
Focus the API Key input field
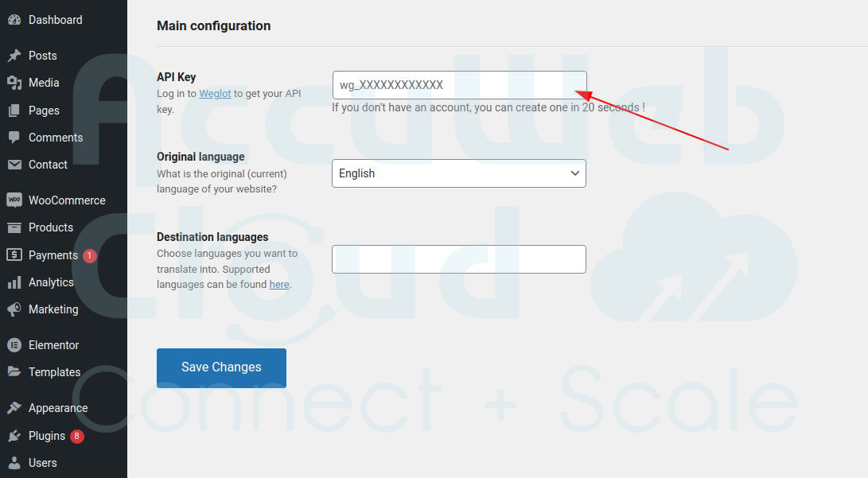point(459,85)
